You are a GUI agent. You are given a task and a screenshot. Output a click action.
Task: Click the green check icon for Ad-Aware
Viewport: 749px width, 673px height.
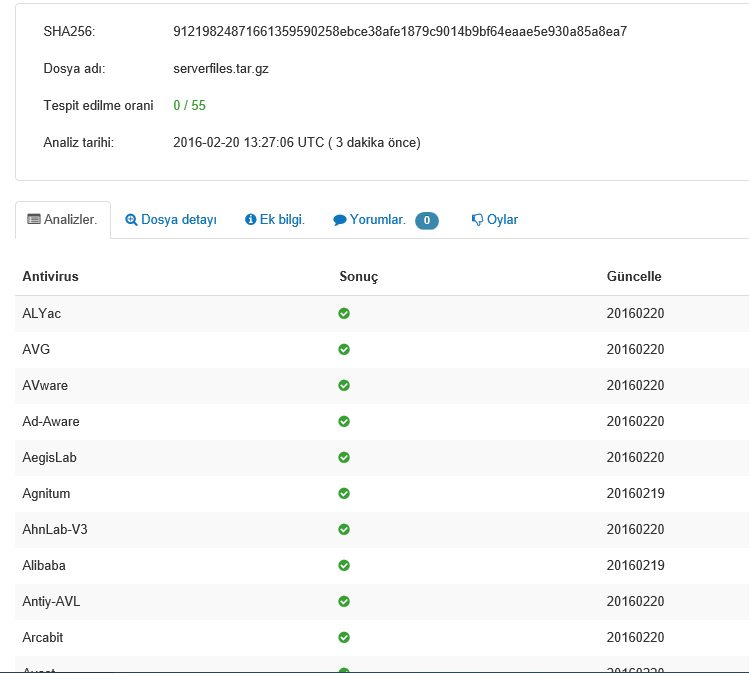click(344, 421)
